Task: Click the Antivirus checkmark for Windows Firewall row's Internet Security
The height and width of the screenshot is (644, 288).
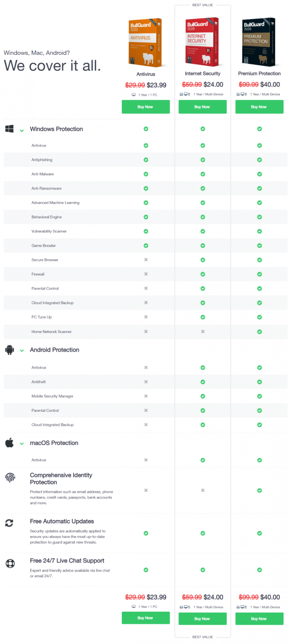Action: (x=203, y=274)
